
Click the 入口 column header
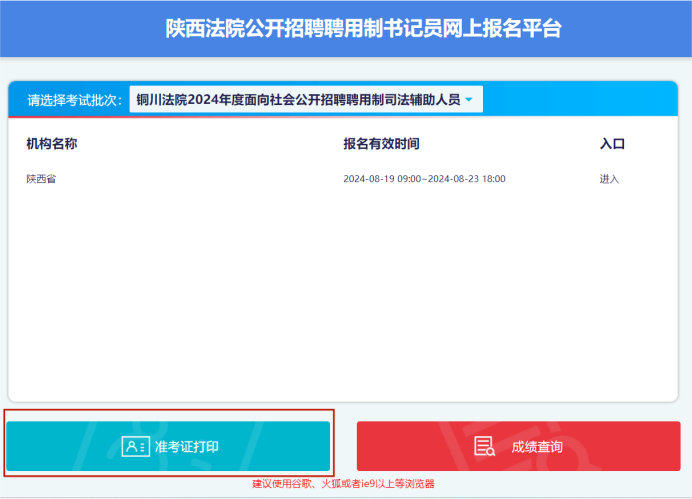[x=612, y=144]
